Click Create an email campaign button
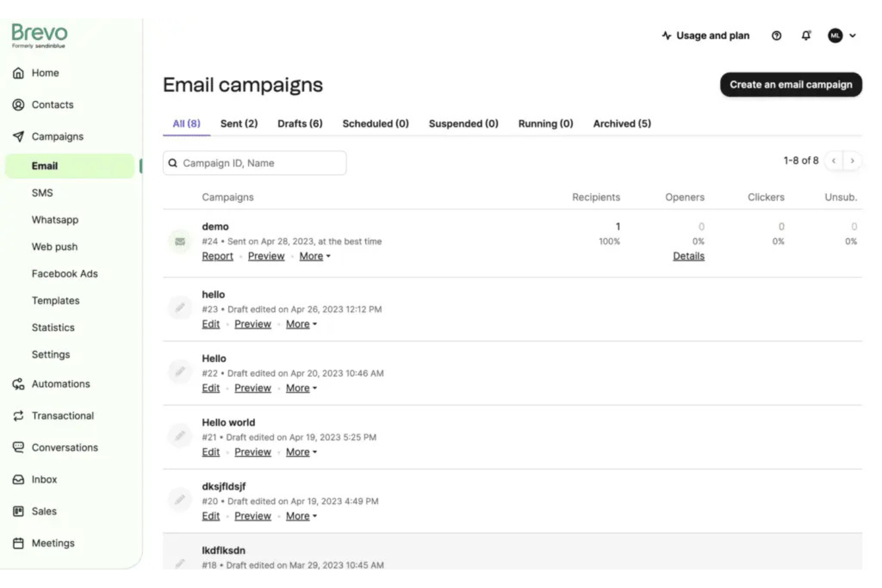This screenshot has height=588, width=882. click(x=791, y=85)
